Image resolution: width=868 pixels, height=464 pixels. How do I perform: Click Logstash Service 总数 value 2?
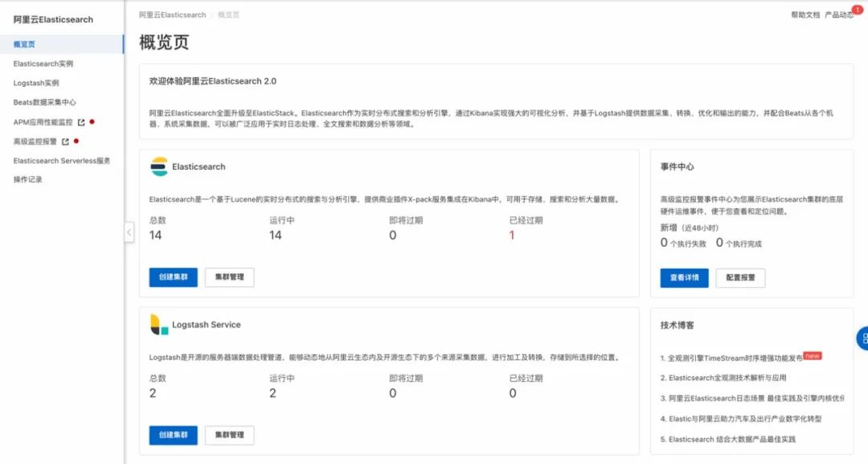point(153,393)
